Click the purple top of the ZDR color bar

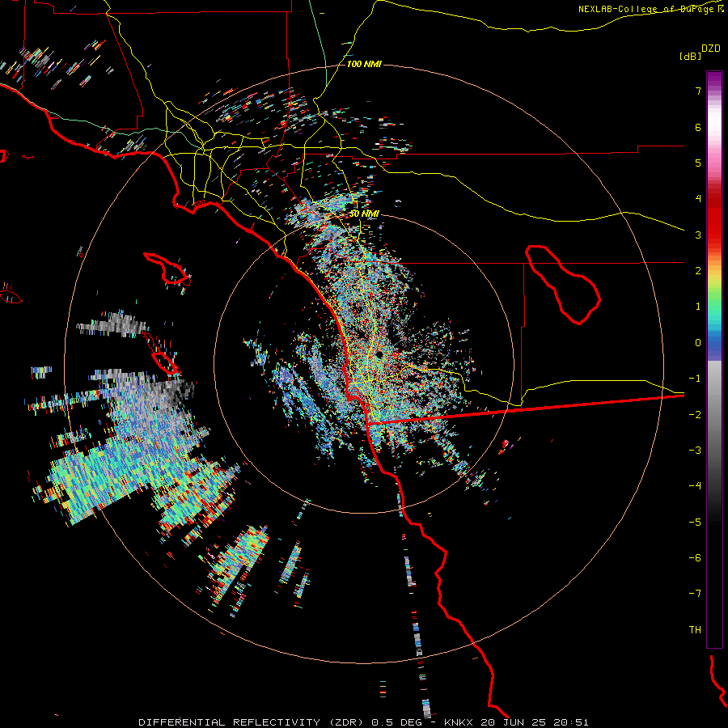[x=714, y=79]
